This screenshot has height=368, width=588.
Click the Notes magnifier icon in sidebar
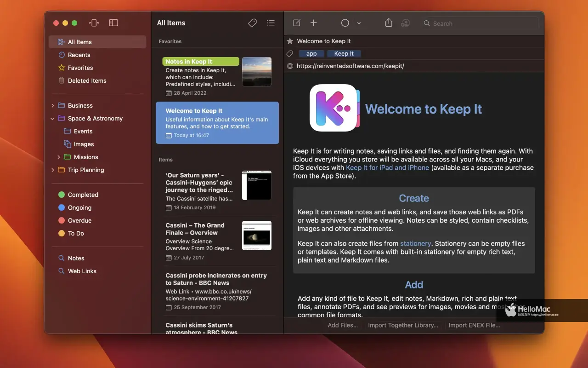62,258
